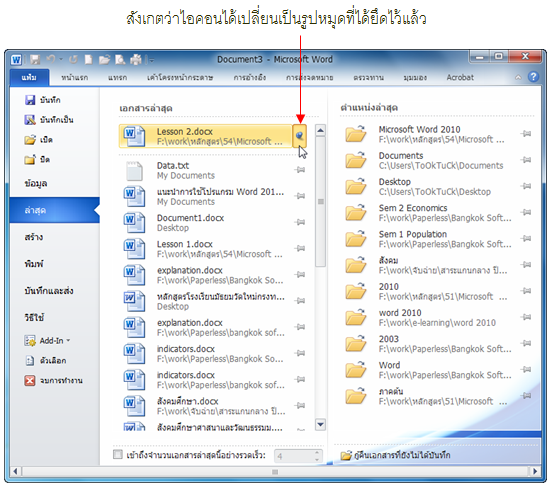Pin Lesson 1.docx to recent list
This screenshot has height=484, width=550.
pyautogui.click(x=300, y=248)
